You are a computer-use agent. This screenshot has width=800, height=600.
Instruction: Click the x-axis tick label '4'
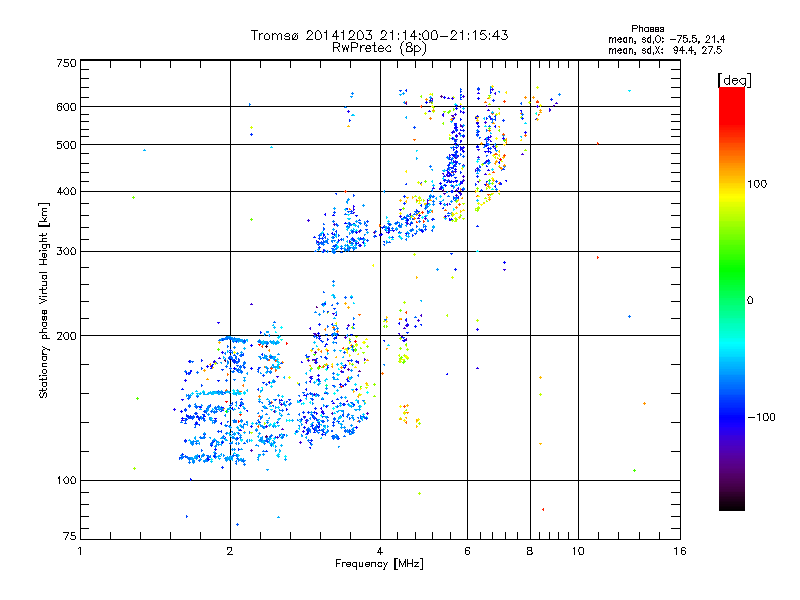(380, 551)
